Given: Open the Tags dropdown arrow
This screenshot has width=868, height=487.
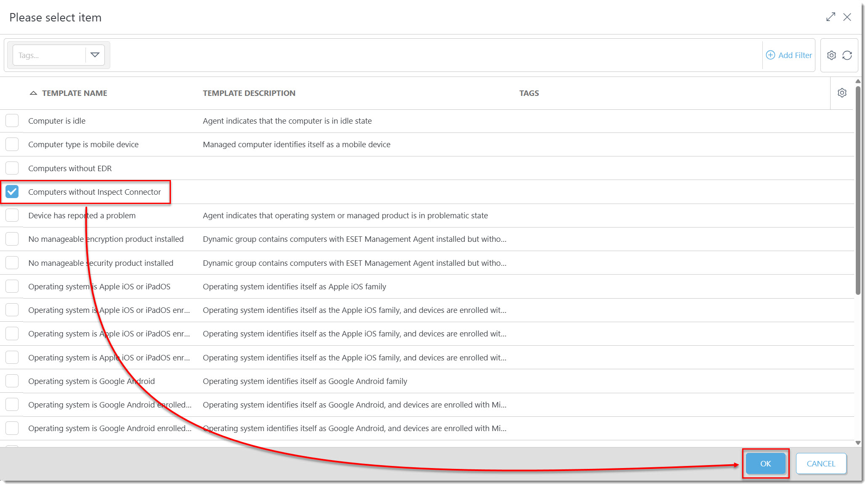Looking at the screenshot, I should [95, 55].
